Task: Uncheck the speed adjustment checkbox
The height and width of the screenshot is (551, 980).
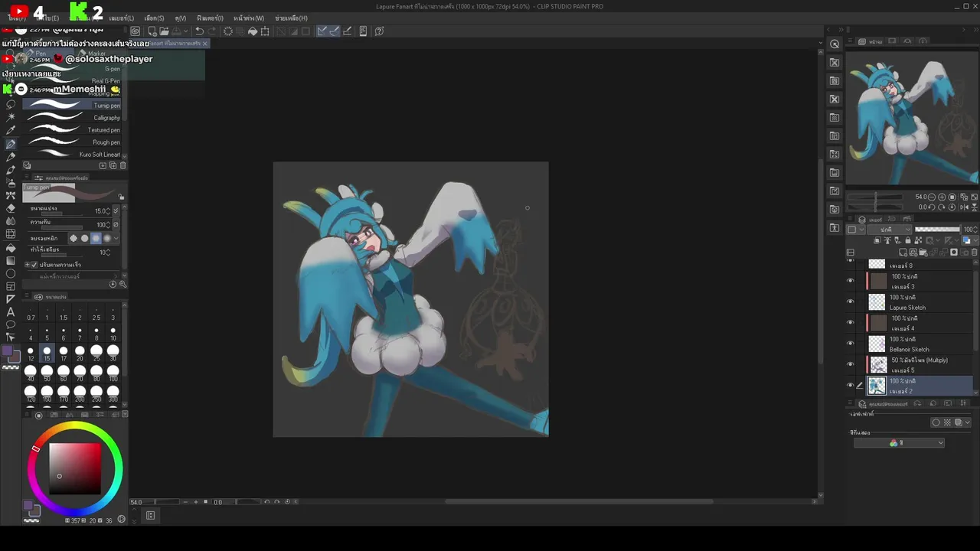Action: tap(34, 265)
